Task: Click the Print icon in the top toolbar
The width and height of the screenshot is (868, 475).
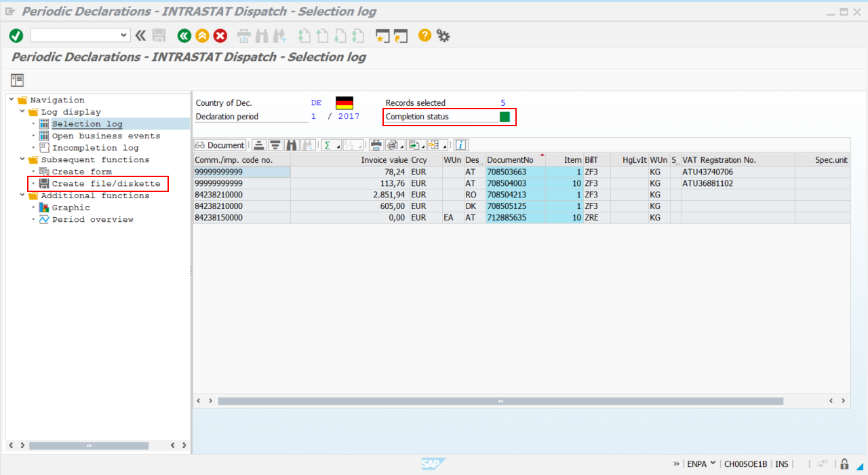Action: tap(243, 35)
